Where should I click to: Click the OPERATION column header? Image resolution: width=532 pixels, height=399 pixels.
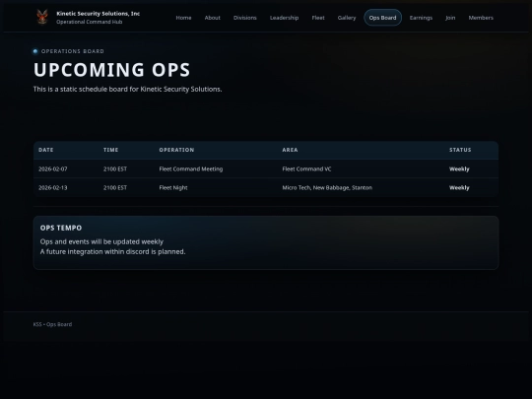click(x=176, y=150)
